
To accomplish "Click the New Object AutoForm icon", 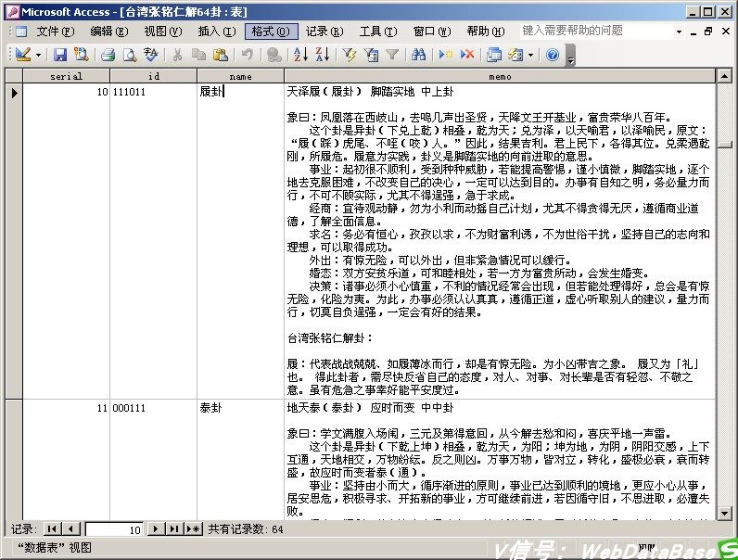I will click(515, 55).
